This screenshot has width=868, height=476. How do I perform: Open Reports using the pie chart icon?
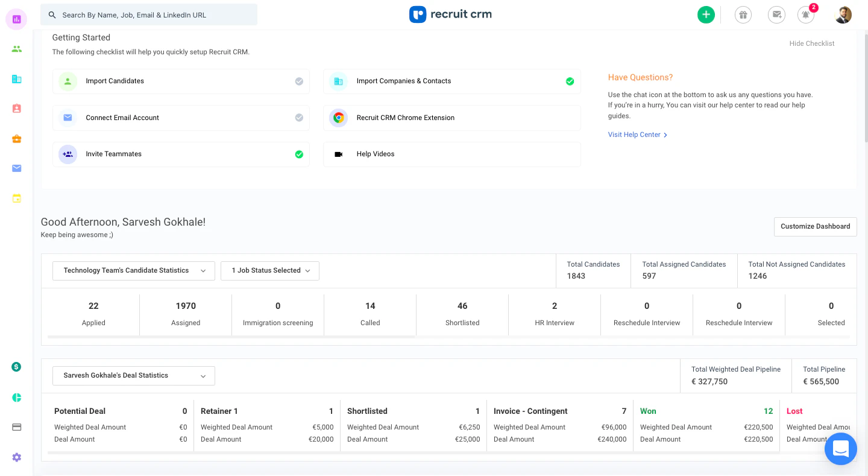click(x=16, y=398)
